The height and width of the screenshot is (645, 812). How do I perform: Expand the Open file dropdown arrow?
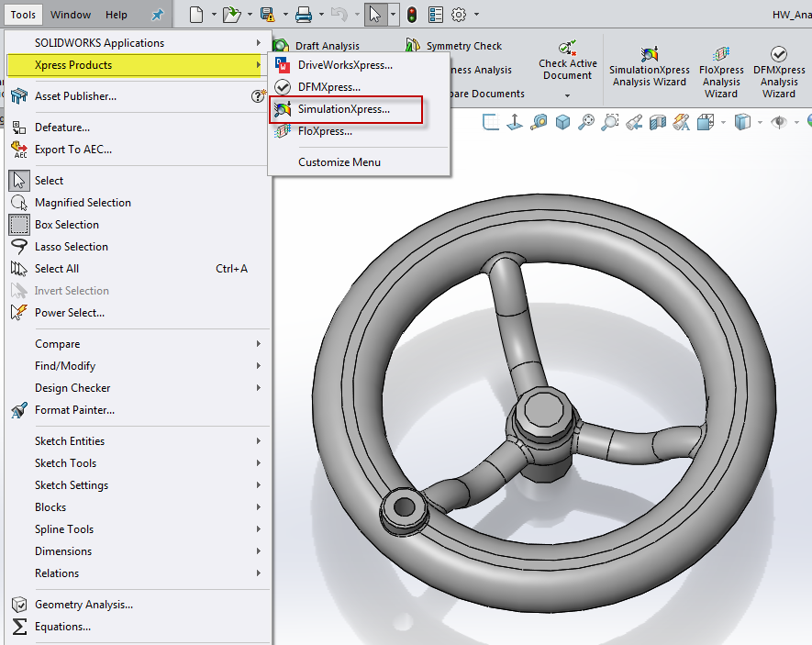pyautogui.click(x=250, y=15)
